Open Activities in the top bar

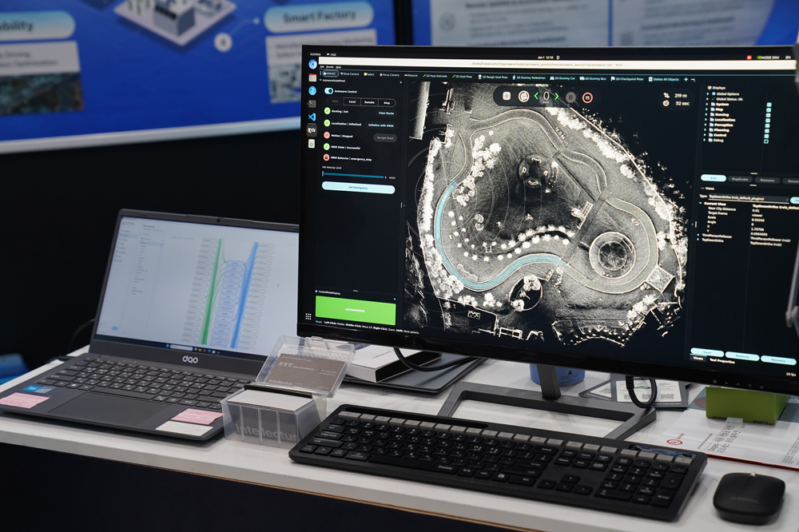coord(316,54)
